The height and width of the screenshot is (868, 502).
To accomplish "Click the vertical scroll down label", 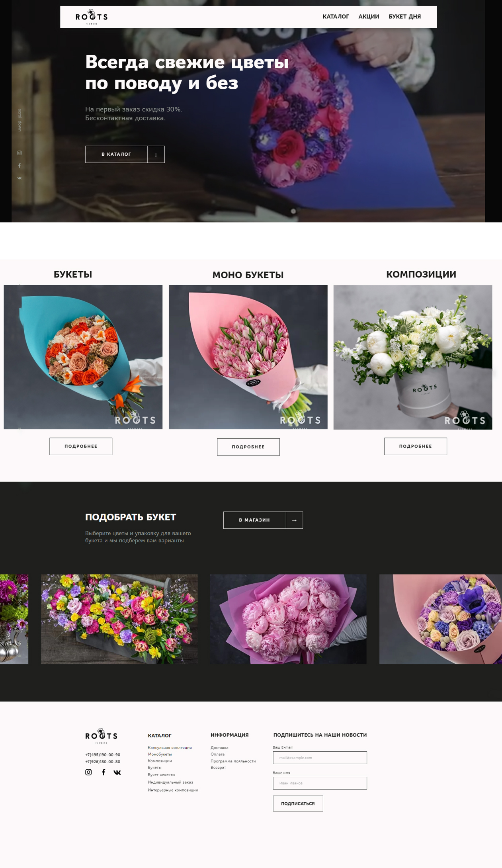I will [x=20, y=120].
